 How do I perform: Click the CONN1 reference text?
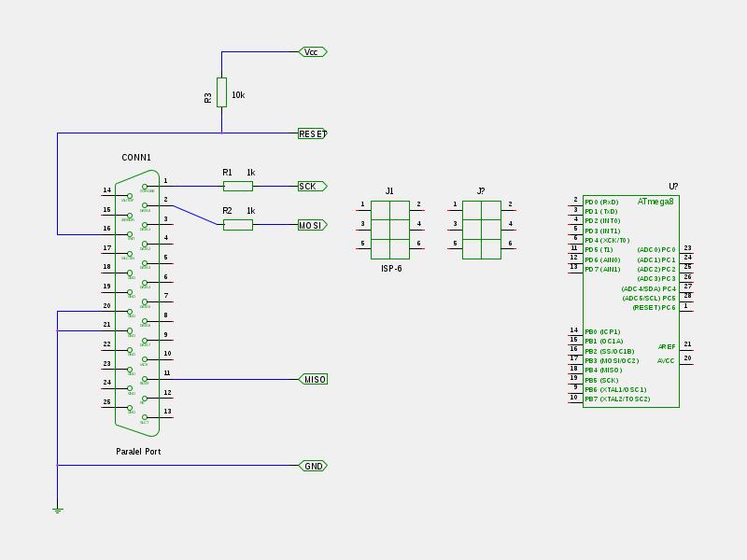coord(136,157)
